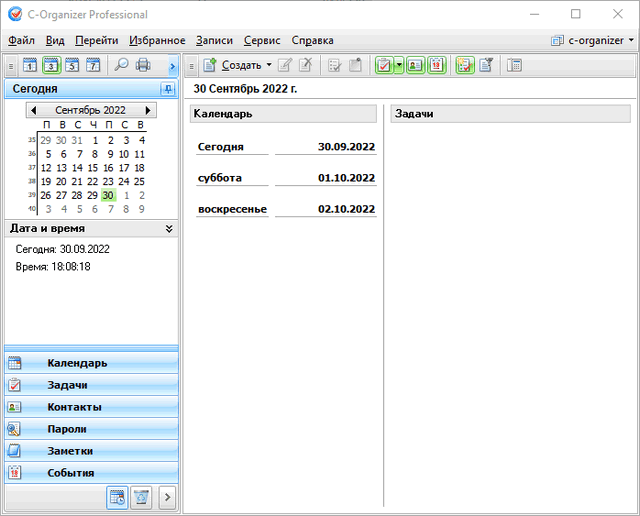Click the printer icon
This screenshot has width=640, height=516.
[143, 66]
